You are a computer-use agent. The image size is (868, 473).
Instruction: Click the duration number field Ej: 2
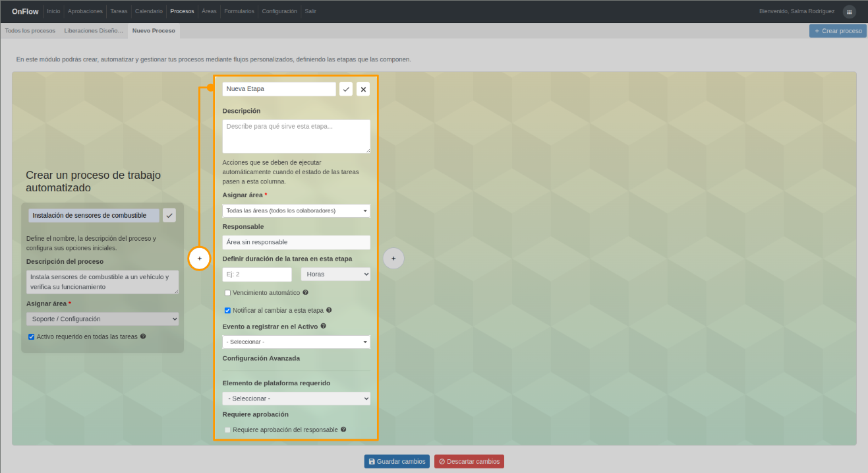257,274
